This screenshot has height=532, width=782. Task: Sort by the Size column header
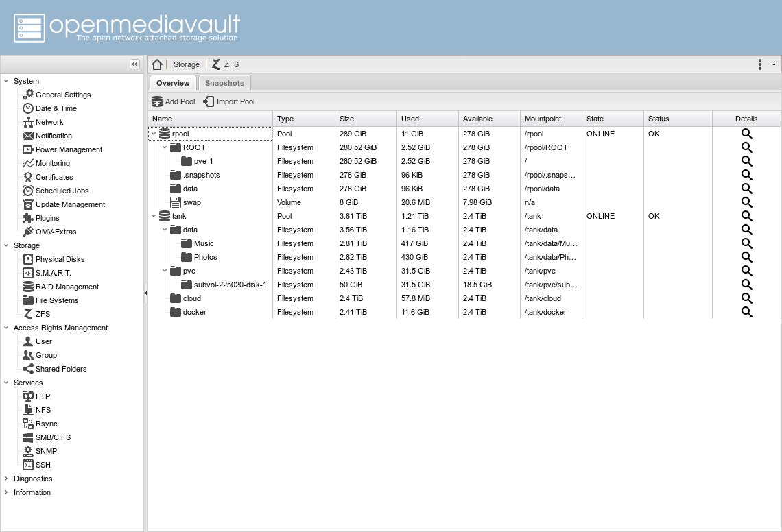click(x=366, y=119)
